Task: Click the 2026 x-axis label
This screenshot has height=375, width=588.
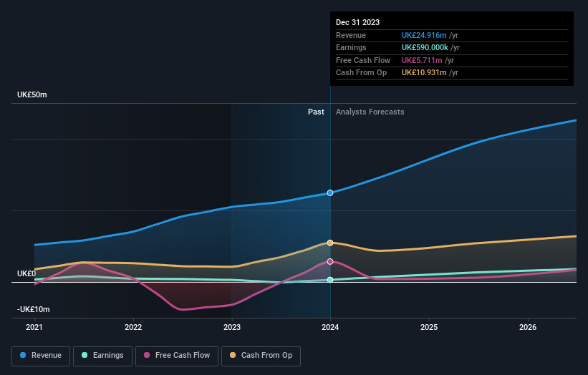Action: coord(528,328)
